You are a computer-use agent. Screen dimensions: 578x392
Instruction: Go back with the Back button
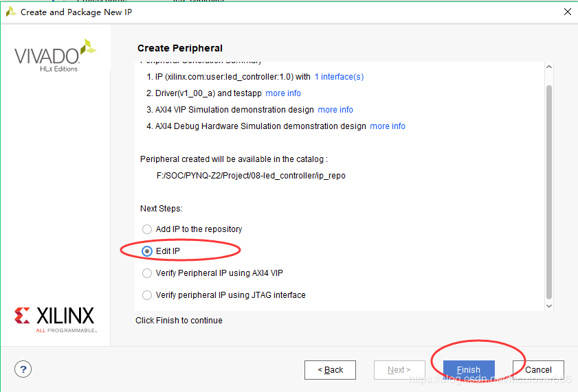[x=330, y=370]
